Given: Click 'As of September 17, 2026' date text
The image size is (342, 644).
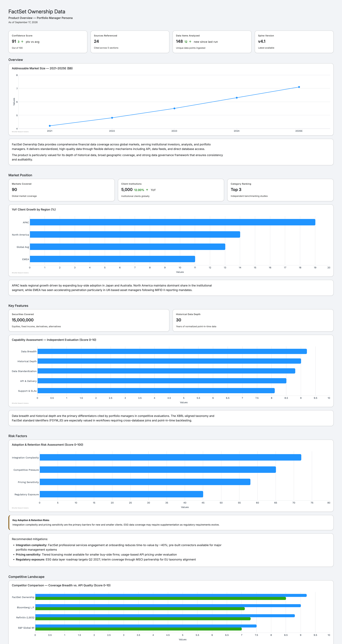Looking at the screenshot, I should coord(23,22).
